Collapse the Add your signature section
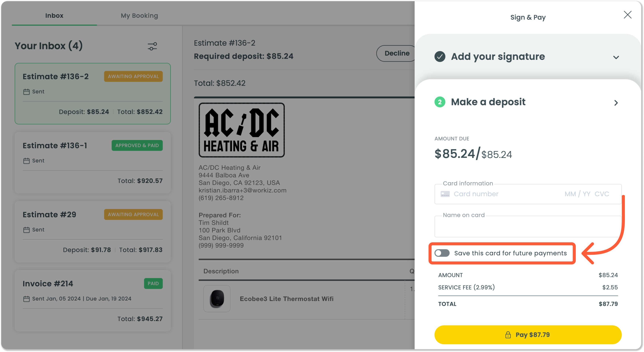Viewport: 644px width, 352px height. pyautogui.click(x=616, y=57)
